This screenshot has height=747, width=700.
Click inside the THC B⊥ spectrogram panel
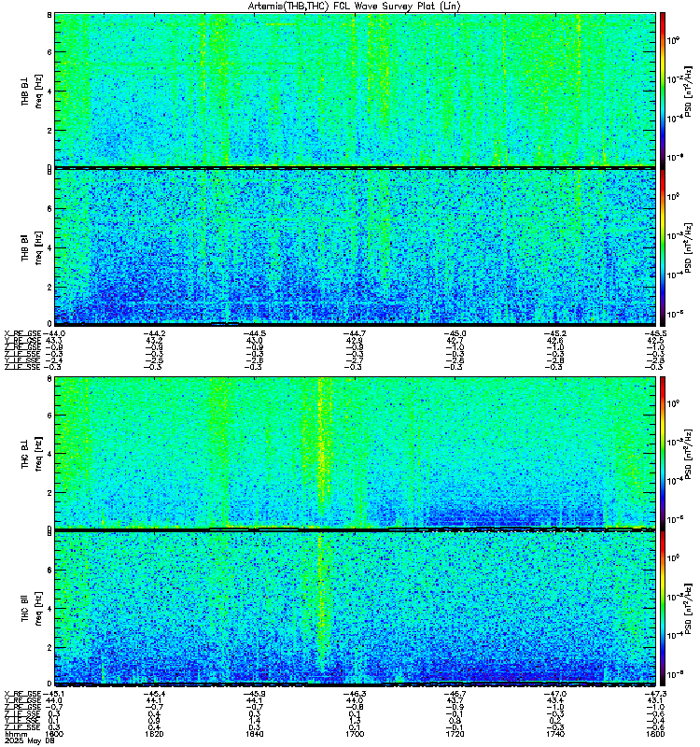[x=355, y=453]
